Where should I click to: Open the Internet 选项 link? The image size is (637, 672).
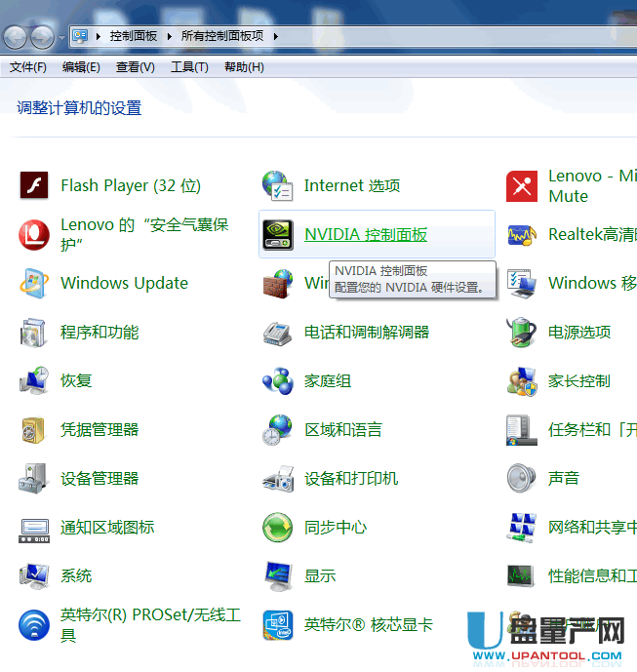pyautogui.click(x=351, y=185)
